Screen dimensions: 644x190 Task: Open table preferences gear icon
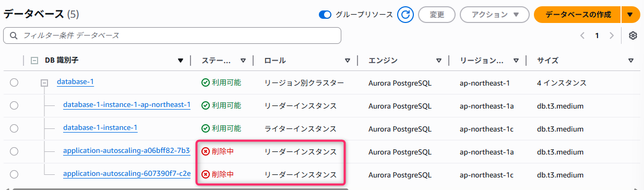point(633,35)
